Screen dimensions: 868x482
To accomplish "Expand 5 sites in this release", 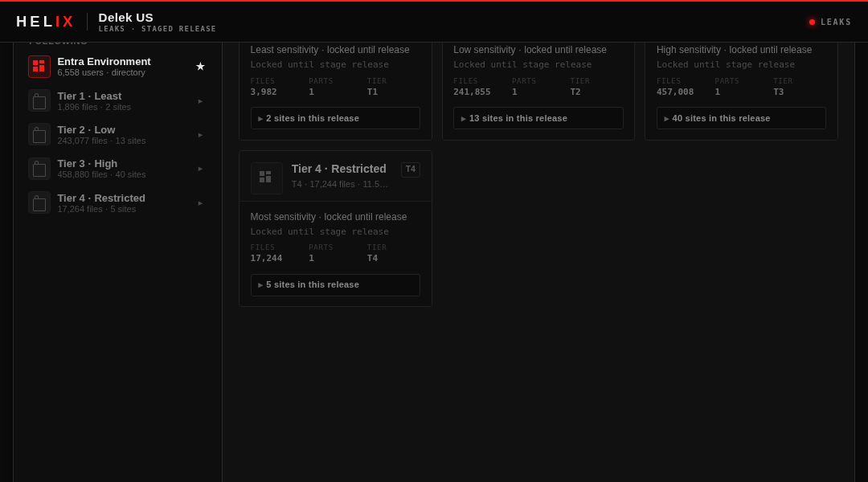I will 335,285.
